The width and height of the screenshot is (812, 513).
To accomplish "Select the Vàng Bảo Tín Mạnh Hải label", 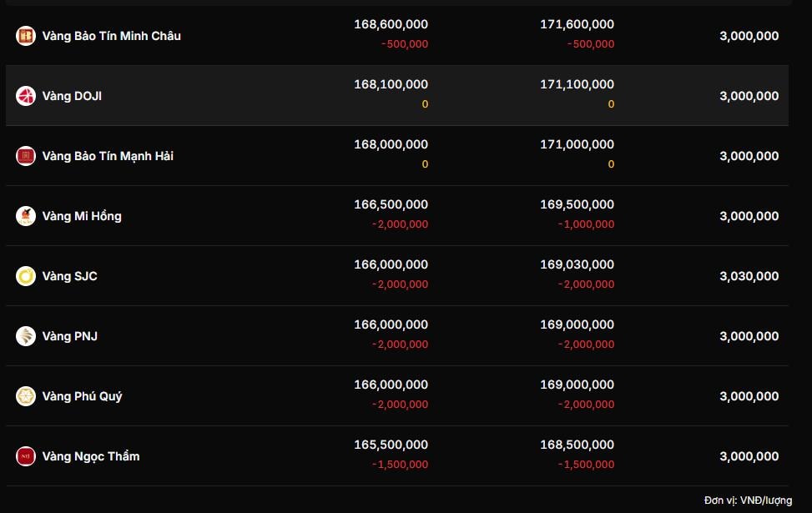I will tap(108, 156).
